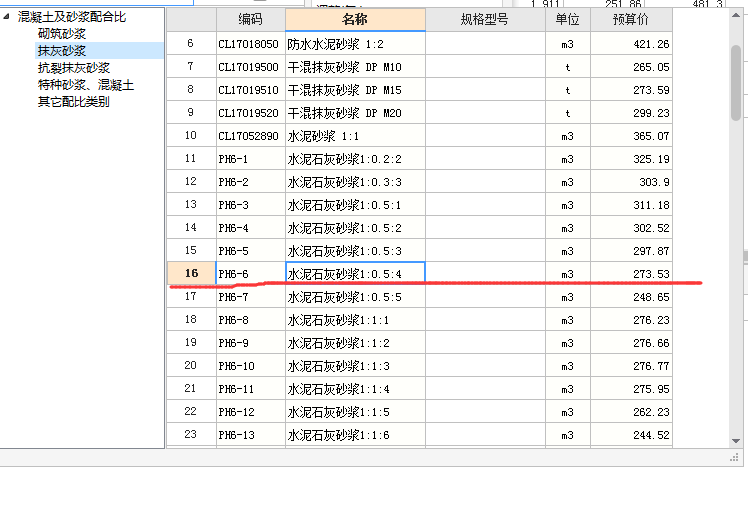Click code cell PH6-1
This screenshot has width=748, height=511.
250,159
